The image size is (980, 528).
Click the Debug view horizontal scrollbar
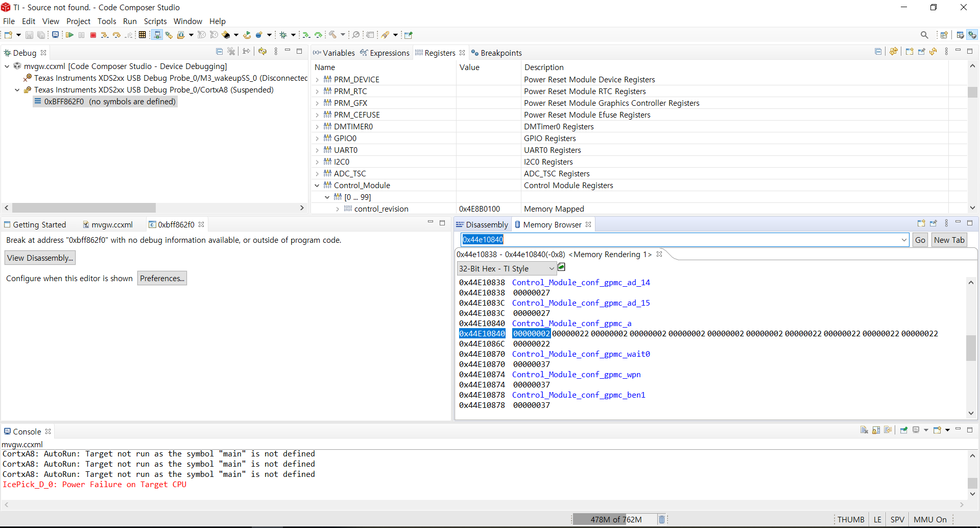pyautogui.click(x=84, y=208)
